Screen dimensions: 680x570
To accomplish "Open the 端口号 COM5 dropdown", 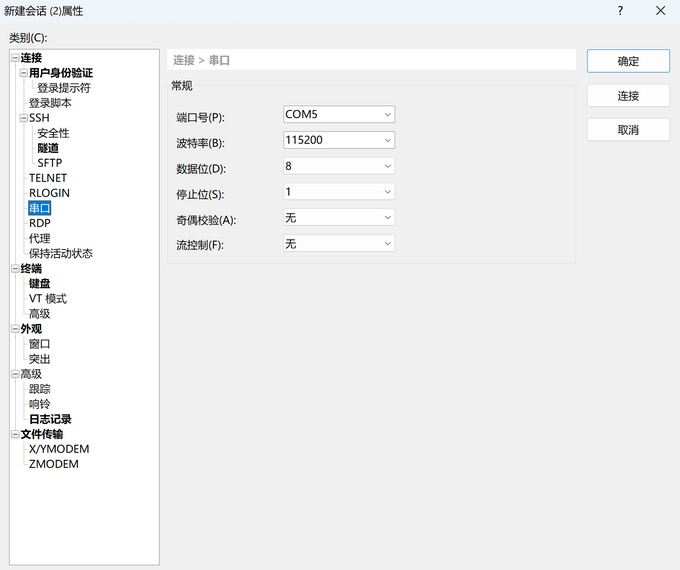I will 339,115.
